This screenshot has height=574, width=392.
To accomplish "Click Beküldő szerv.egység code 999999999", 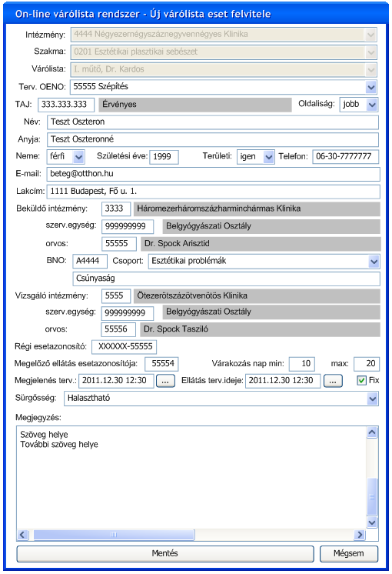I will [128, 226].
